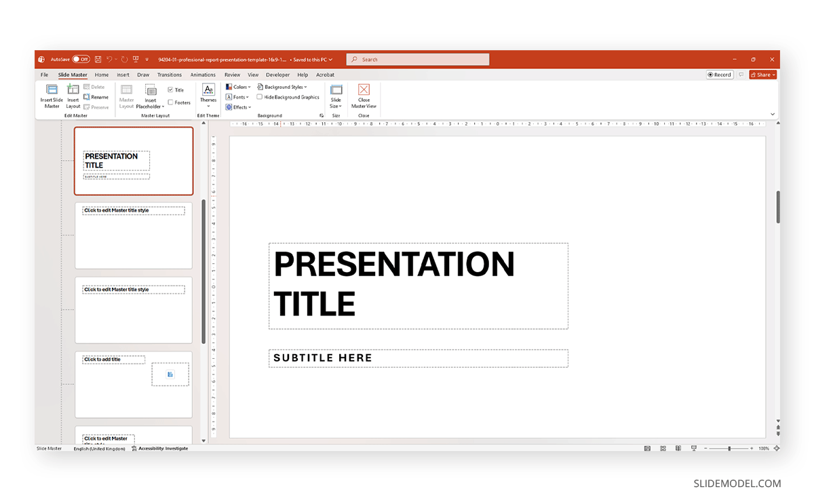Open the File tab
This screenshot has width=814, height=504.
tap(44, 75)
